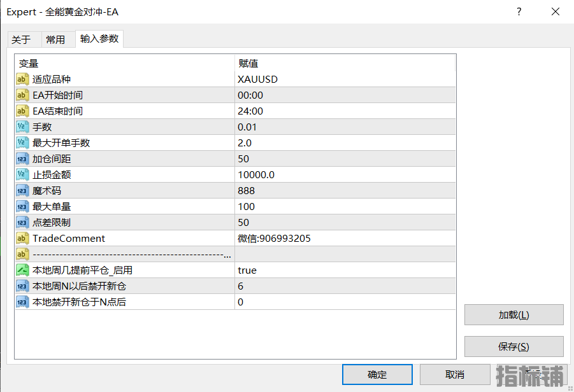This screenshot has width=574, height=392.
Task: Click the string icon beside EA开始时间
Action: tap(22, 95)
